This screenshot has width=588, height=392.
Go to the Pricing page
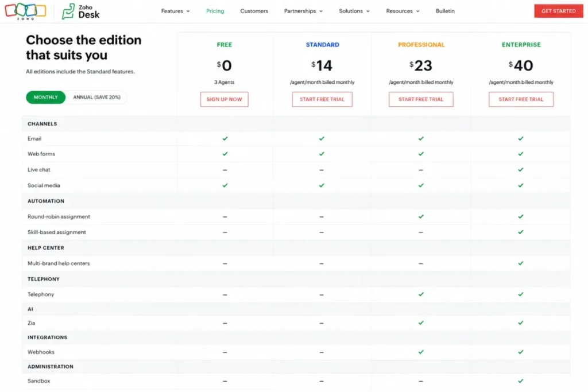tap(215, 11)
